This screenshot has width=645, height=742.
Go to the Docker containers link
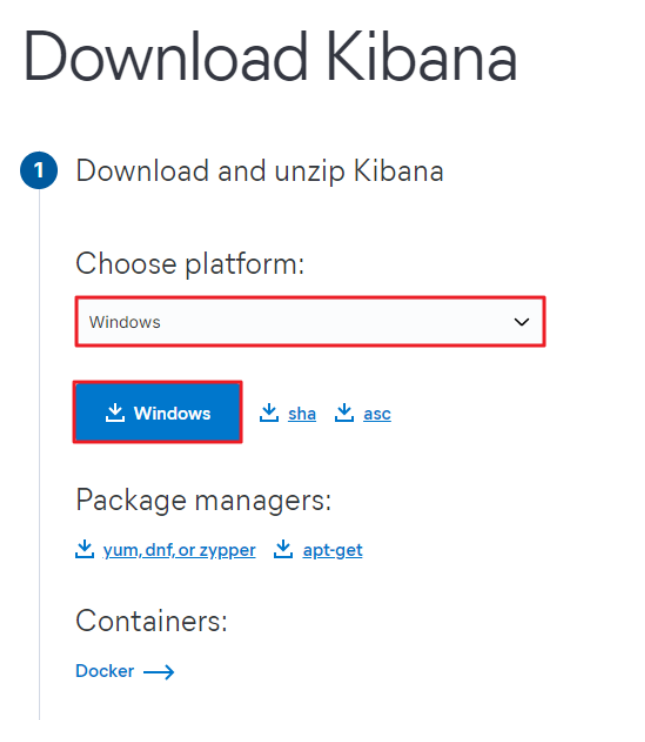(105, 671)
